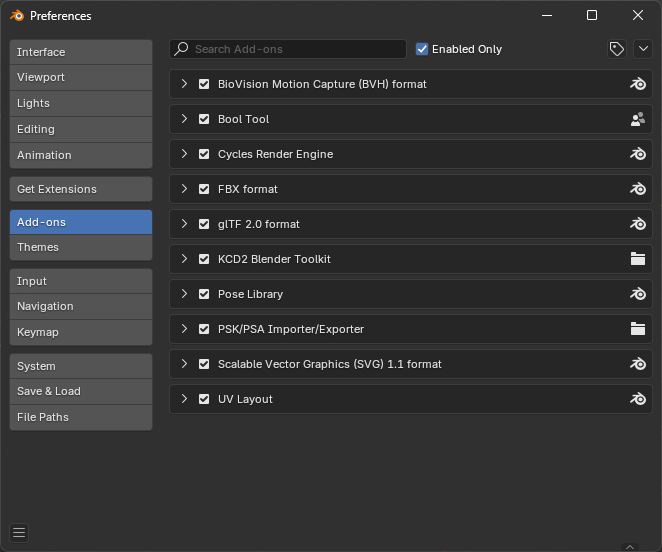662x552 pixels.
Task: Expand Pose Library add-on details
Action: pyautogui.click(x=184, y=294)
